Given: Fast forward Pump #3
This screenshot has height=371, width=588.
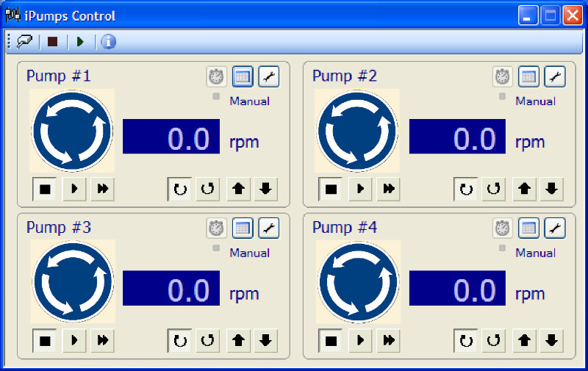Looking at the screenshot, I should 103,340.
